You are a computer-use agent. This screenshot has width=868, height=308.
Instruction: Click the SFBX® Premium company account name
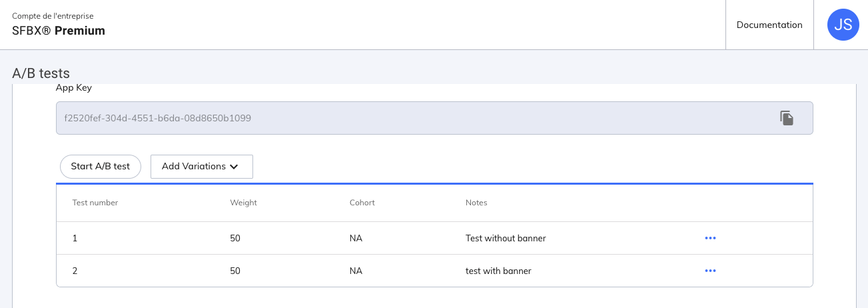[x=59, y=31]
